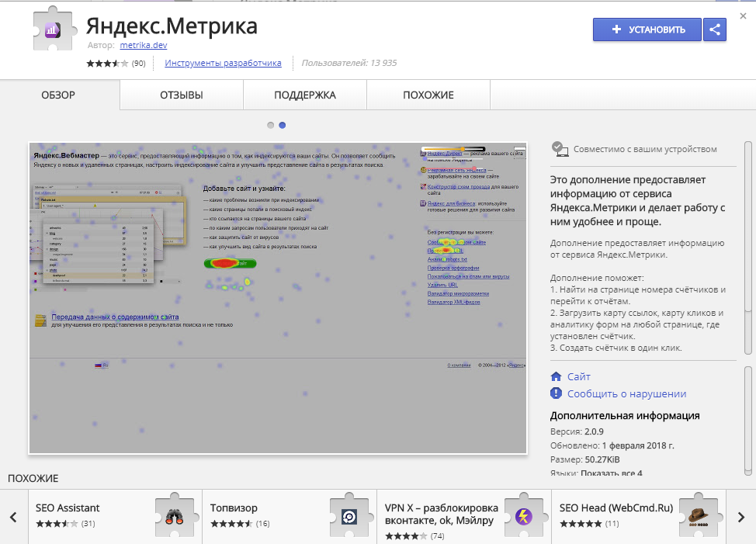Screen dimensions: 756x544
Task: Switch to the ПОДДЕРЖКА tab
Action: tap(305, 95)
